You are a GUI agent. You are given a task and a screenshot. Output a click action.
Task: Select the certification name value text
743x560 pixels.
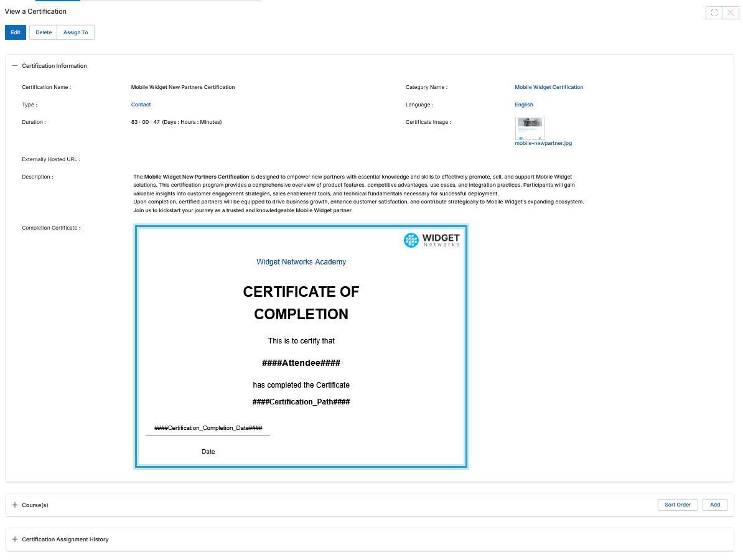coord(183,87)
